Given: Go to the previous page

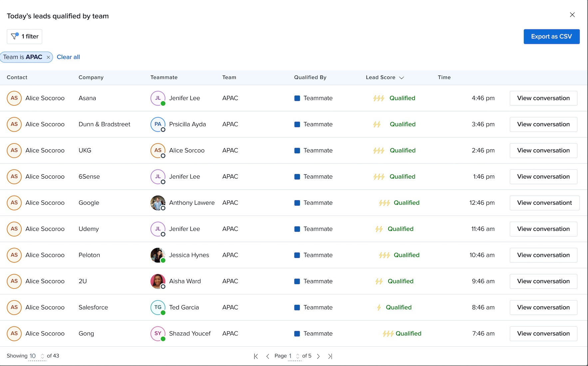Looking at the screenshot, I should [x=268, y=356].
